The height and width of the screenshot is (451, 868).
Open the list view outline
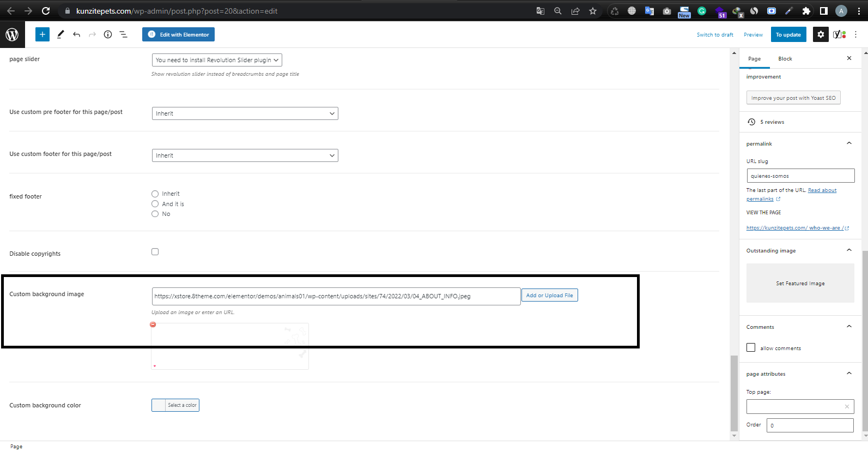(124, 34)
